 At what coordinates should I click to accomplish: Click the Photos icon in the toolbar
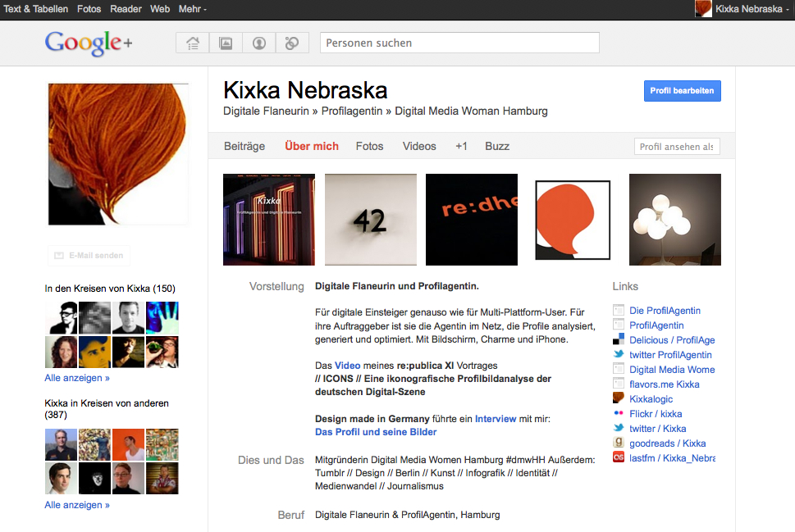[226, 43]
